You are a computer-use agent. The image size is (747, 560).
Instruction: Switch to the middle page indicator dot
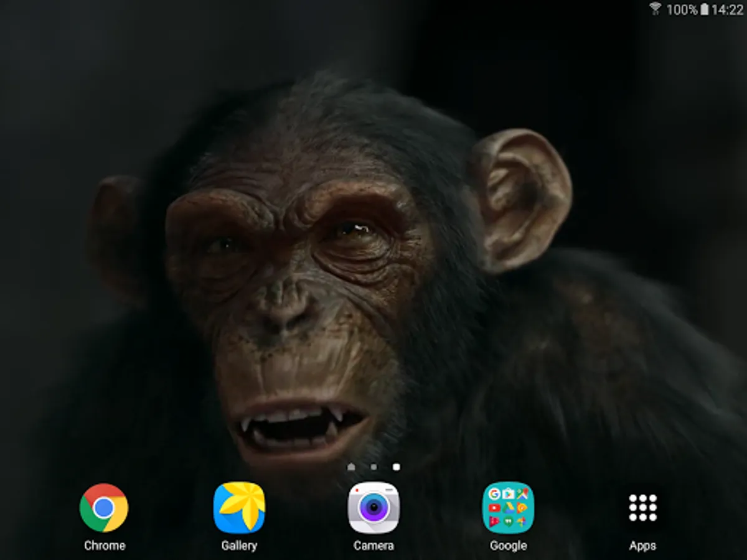point(374,467)
